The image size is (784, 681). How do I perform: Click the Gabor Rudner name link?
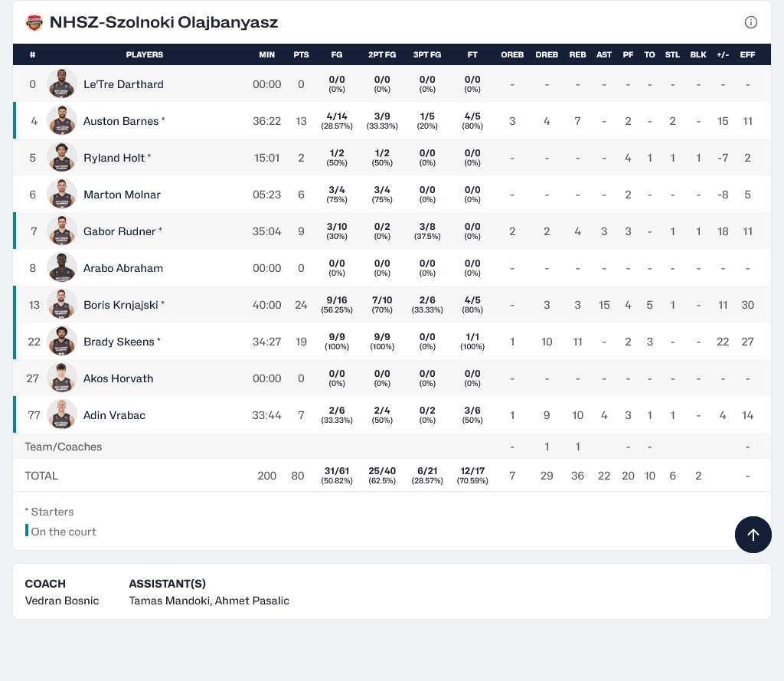coord(119,231)
